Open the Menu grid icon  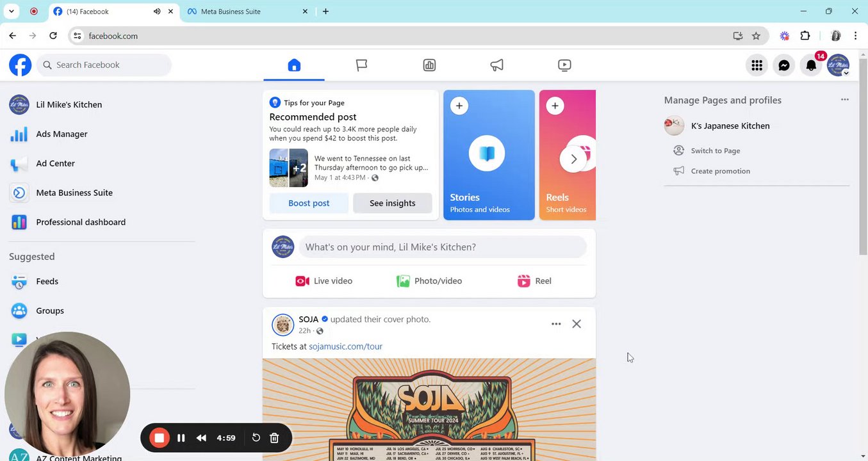click(757, 65)
